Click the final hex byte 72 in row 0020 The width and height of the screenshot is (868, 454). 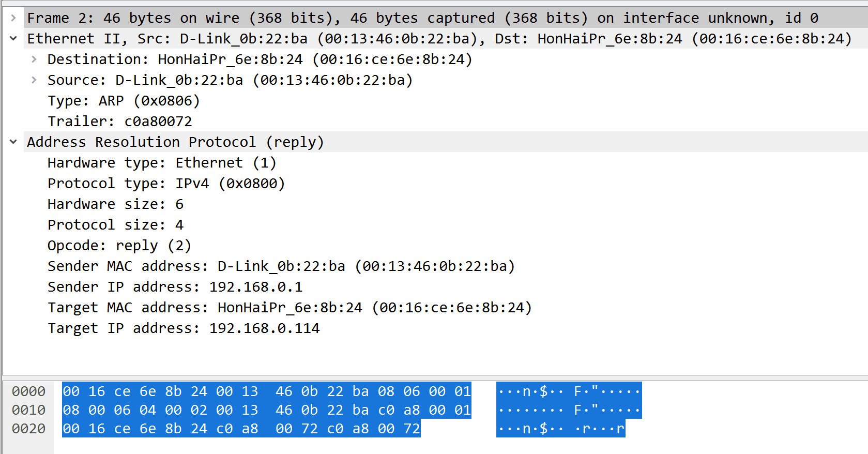412,429
